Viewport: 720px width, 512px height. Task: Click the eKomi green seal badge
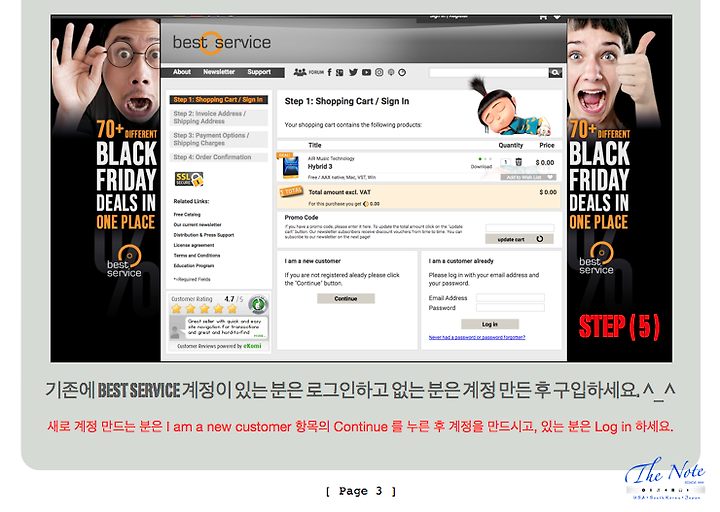tap(258, 304)
